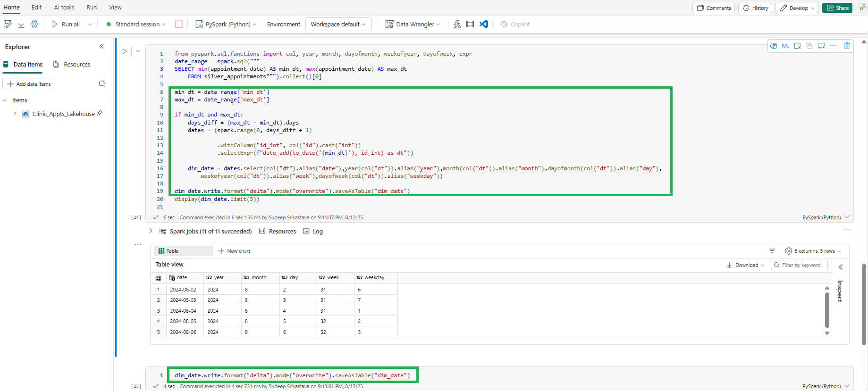This screenshot has height=391, width=868.
Task: Delete the cell using the trash icon
Action: pos(847,46)
